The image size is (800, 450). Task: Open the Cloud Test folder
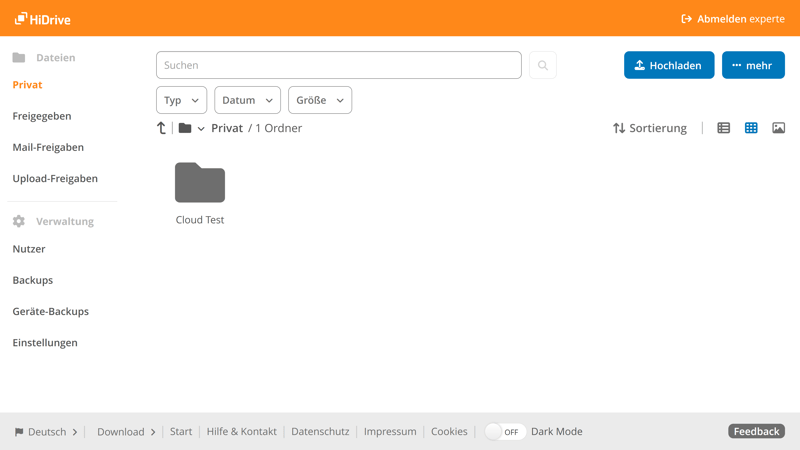(x=200, y=185)
